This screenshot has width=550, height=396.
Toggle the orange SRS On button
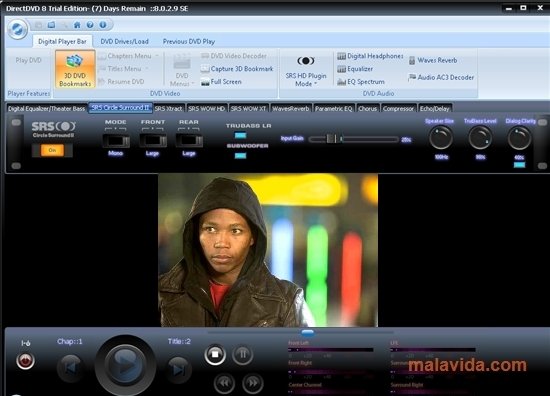52,150
